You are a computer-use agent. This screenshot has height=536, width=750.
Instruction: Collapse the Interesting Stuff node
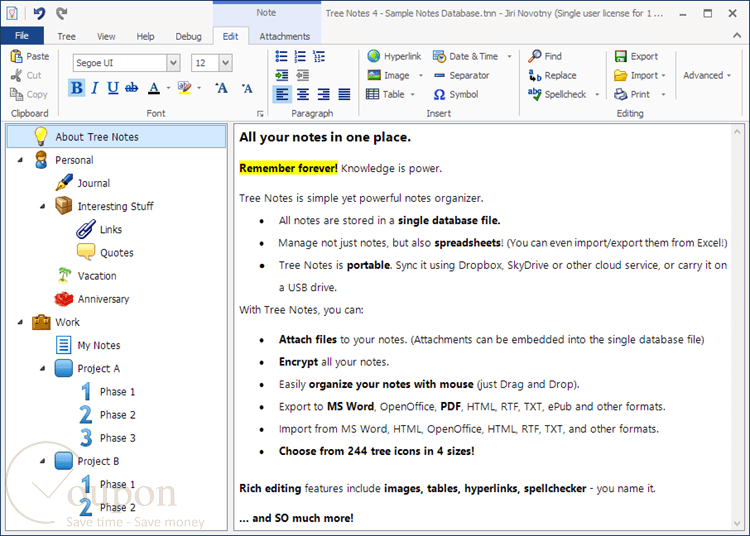tap(43, 207)
